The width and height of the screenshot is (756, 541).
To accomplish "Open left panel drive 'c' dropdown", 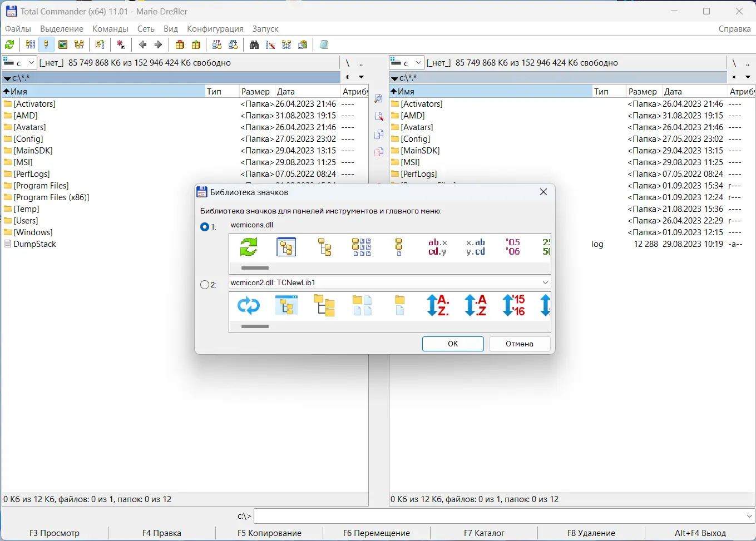I will click(x=19, y=63).
